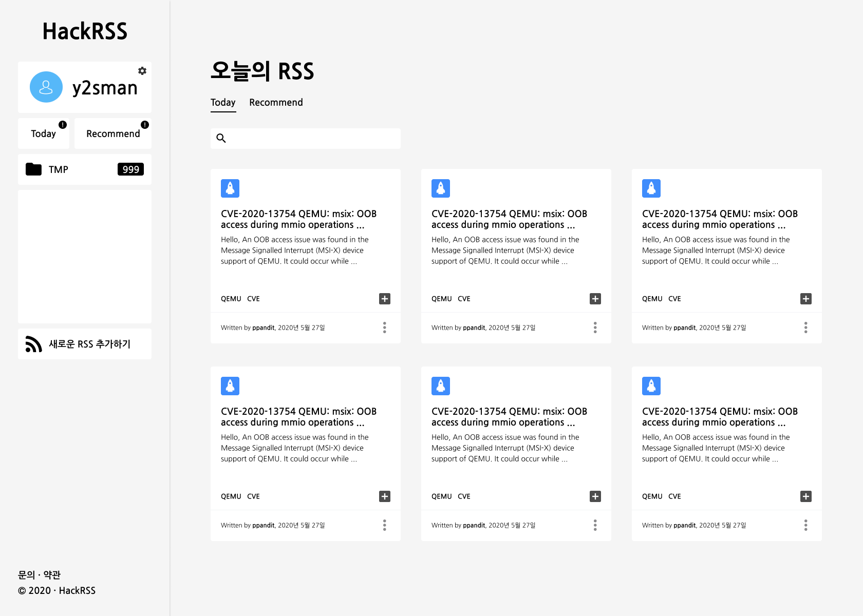Click author ppandit on the sixth card
This screenshot has width=863, height=616.
[x=685, y=525]
